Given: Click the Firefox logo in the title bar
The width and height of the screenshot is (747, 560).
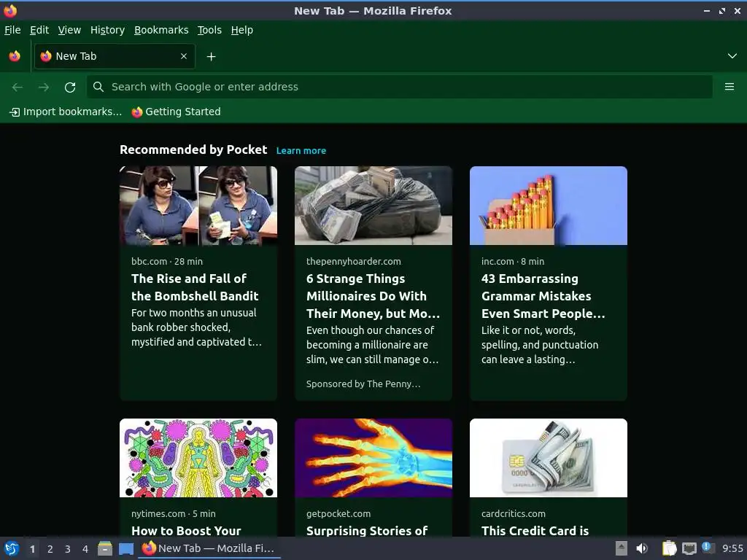Looking at the screenshot, I should (10, 10).
